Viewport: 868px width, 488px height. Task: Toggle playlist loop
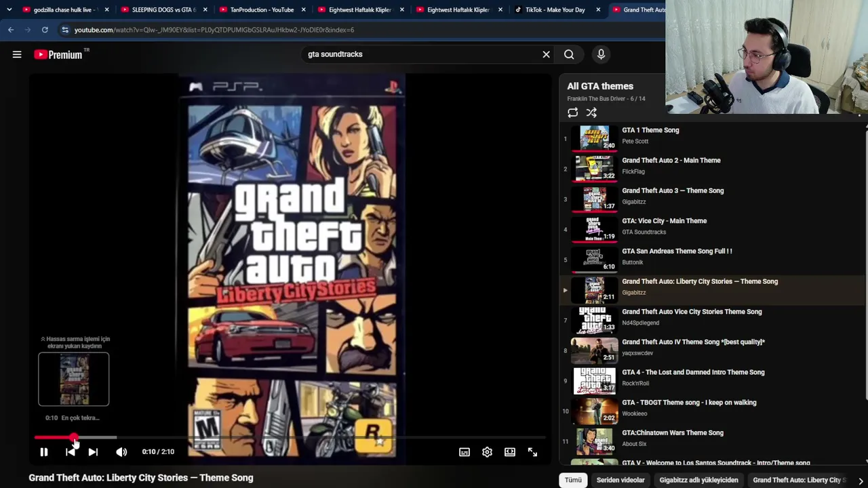tap(573, 113)
